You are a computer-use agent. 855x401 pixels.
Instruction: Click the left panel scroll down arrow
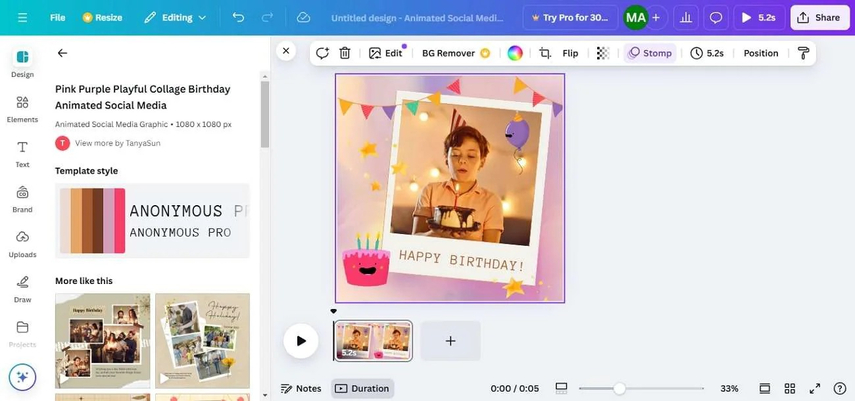264,394
